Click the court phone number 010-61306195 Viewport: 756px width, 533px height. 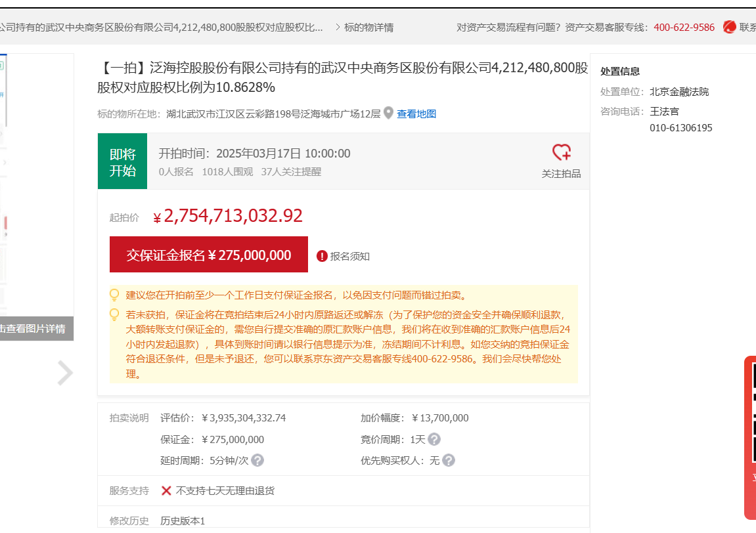[x=680, y=128]
